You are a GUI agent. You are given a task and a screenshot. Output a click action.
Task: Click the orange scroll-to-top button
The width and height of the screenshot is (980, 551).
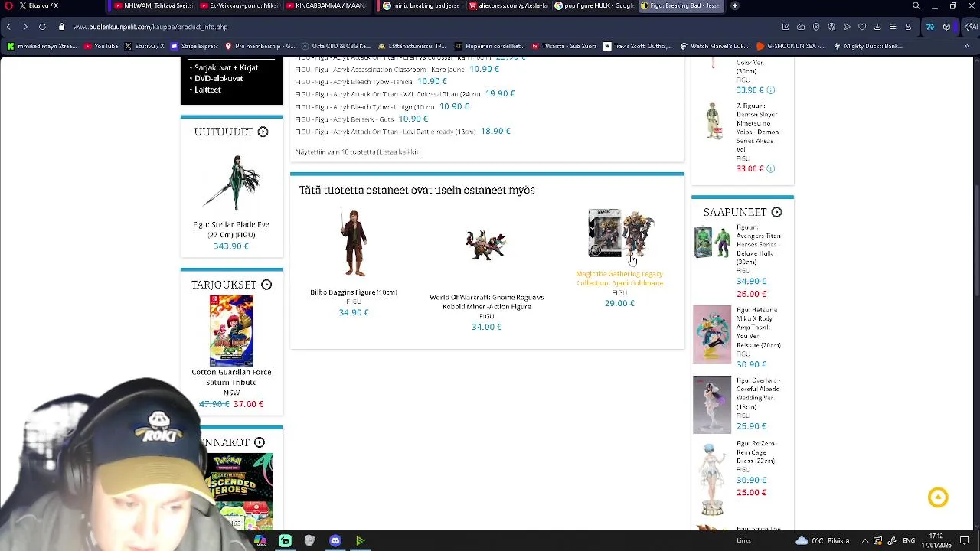(938, 497)
